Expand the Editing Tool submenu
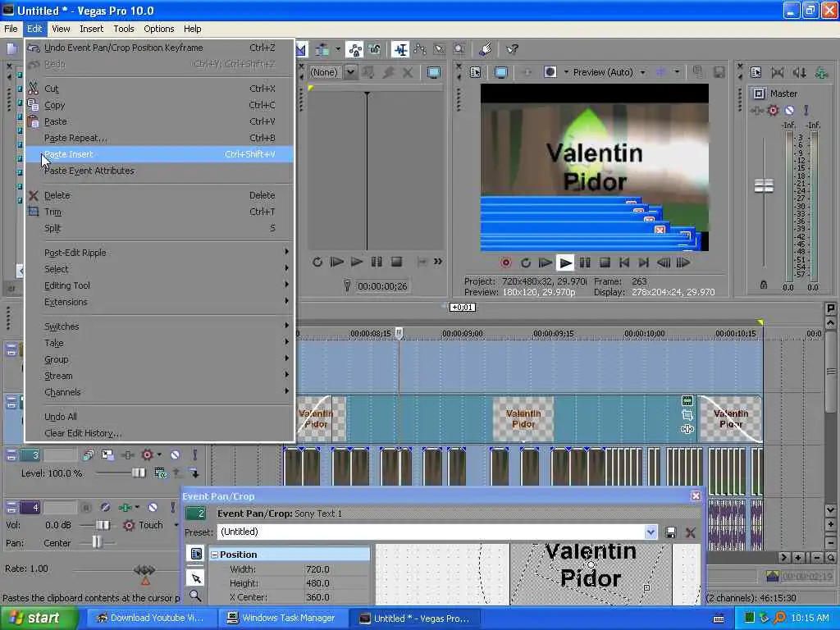 coord(159,285)
